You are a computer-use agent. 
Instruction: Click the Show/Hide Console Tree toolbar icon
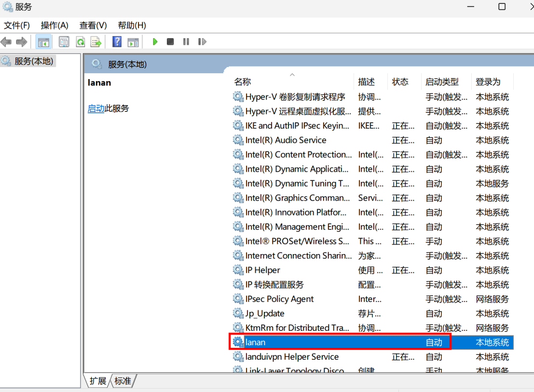coord(43,42)
